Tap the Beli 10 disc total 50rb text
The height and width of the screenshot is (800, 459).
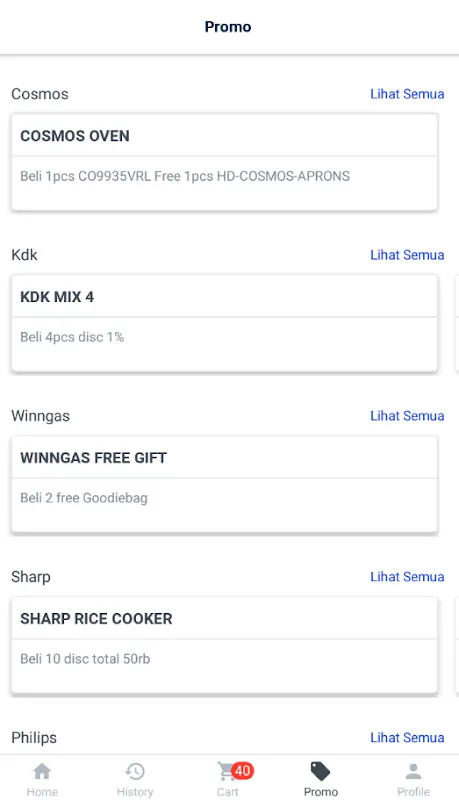coord(85,659)
